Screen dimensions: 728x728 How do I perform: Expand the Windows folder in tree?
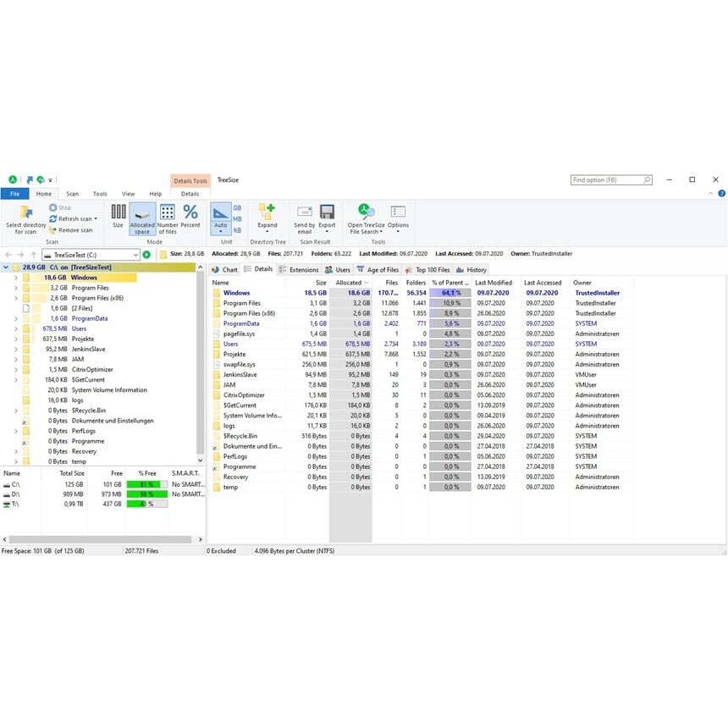coord(16,278)
